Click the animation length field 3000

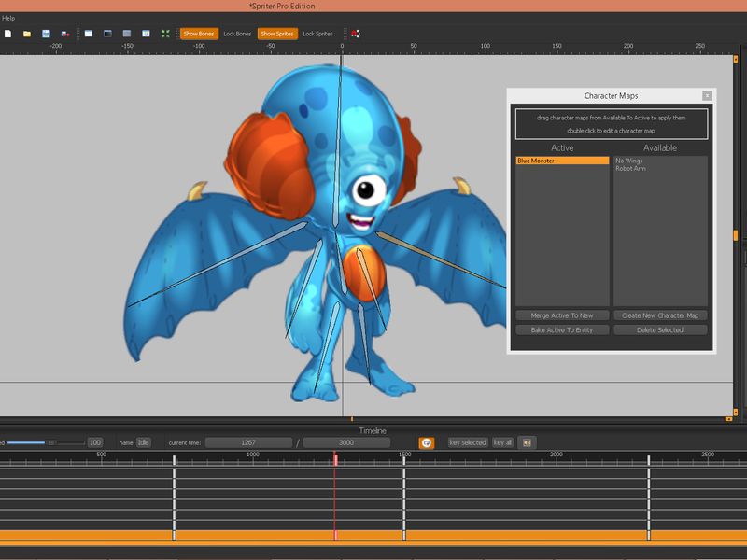pos(346,442)
